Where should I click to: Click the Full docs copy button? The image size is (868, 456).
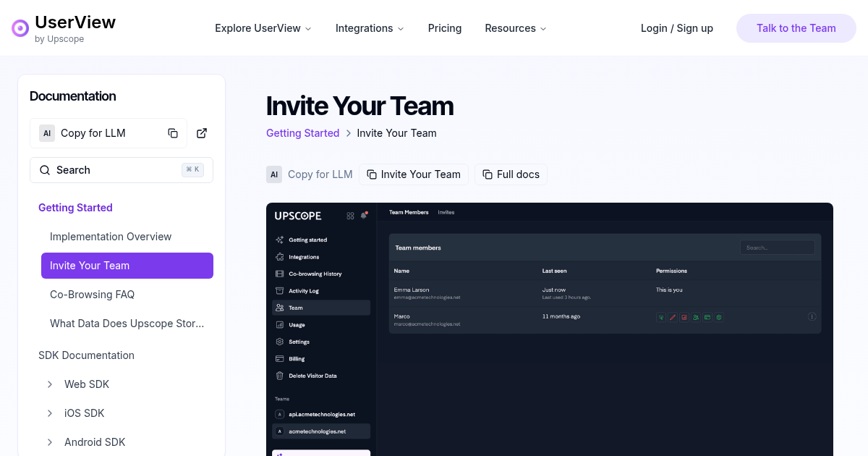tap(511, 174)
